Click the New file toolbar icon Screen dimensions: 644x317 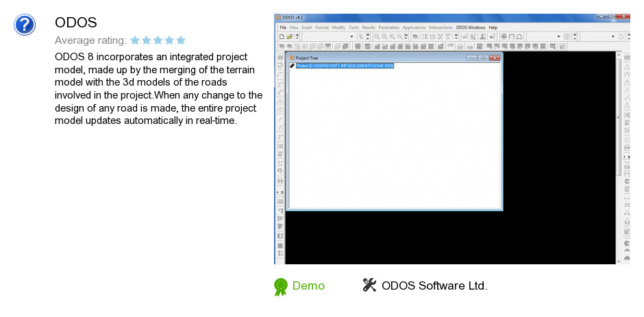click(282, 36)
